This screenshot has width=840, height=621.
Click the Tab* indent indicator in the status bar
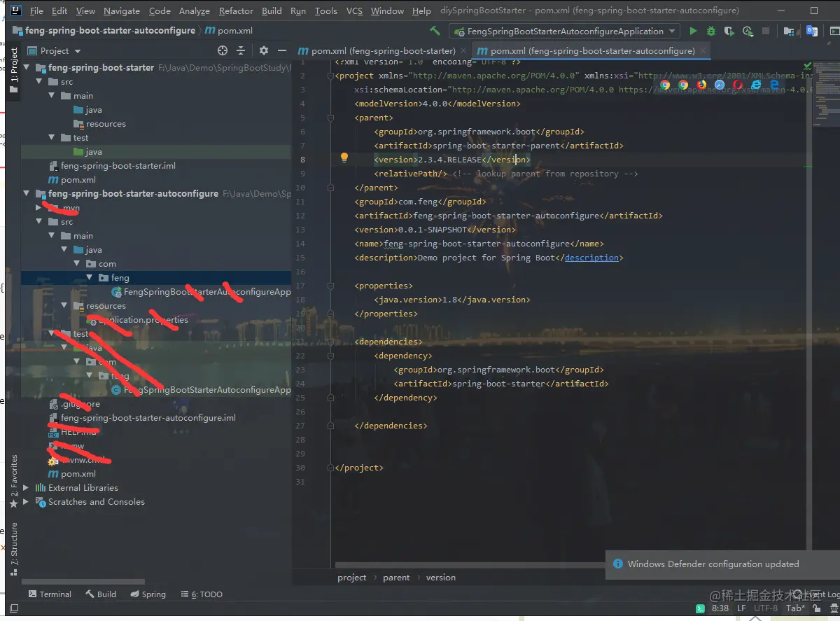796,608
